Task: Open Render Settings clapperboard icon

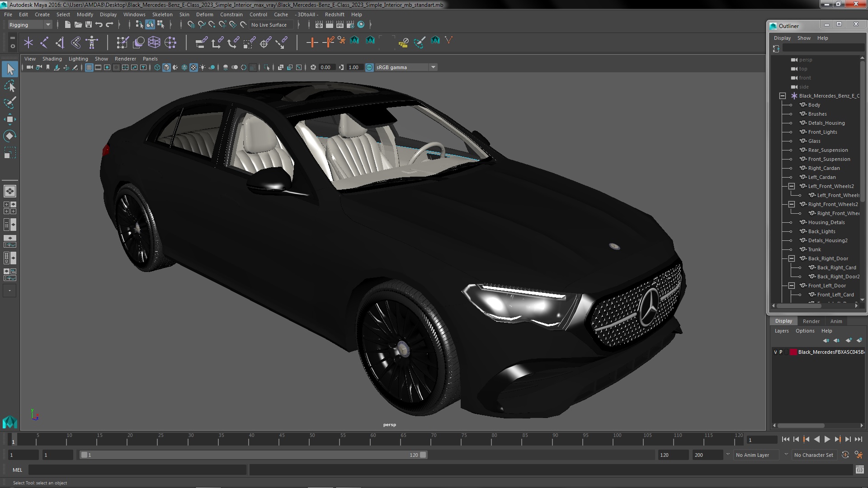Action: (350, 25)
